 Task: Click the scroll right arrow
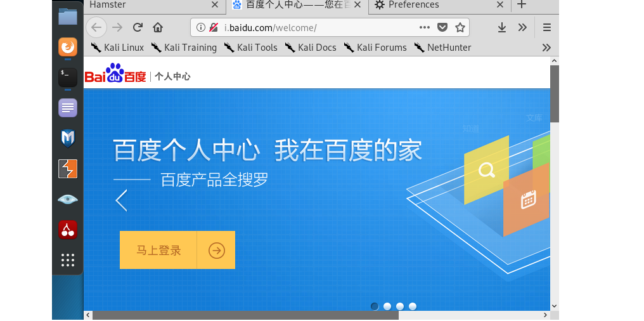(x=545, y=315)
